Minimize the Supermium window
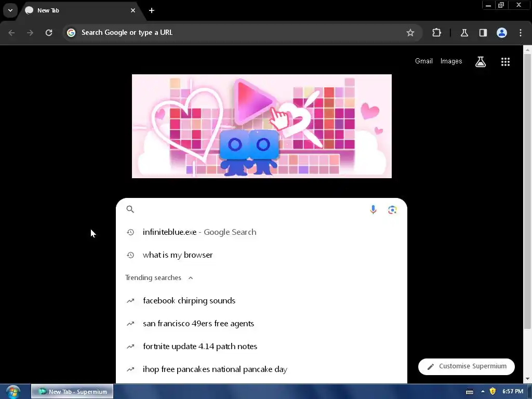The height and width of the screenshot is (399, 532). pyautogui.click(x=488, y=5)
